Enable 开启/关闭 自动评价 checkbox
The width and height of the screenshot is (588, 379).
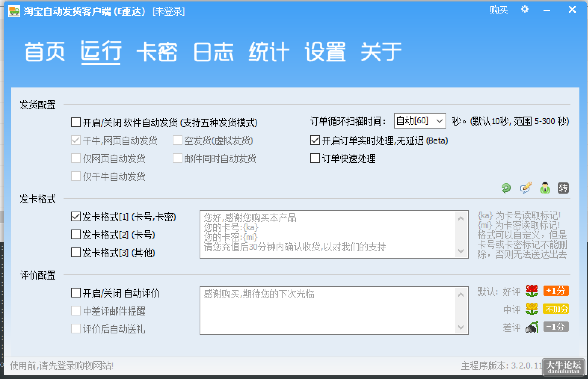pyautogui.click(x=76, y=293)
